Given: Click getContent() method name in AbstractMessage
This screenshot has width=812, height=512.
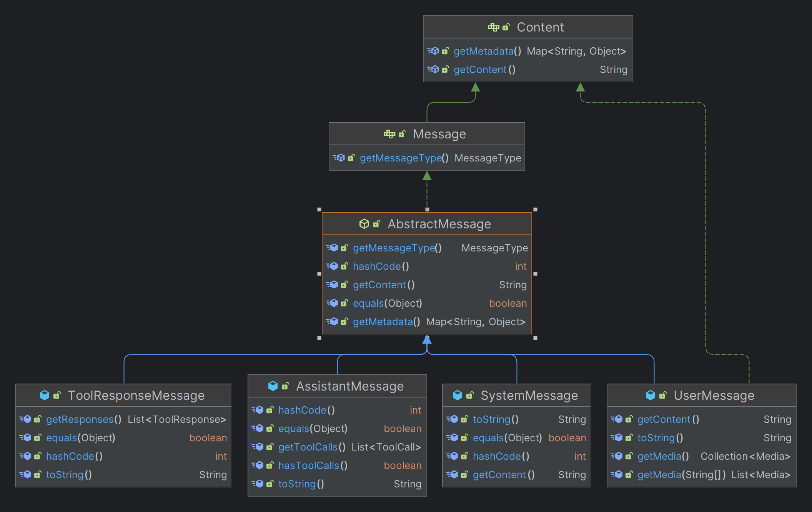Looking at the screenshot, I should [x=384, y=285].
